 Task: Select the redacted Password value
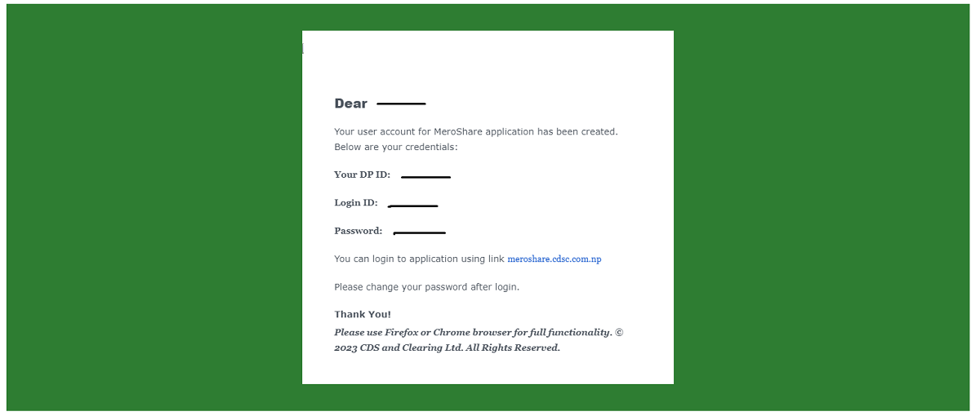[420, 233]
